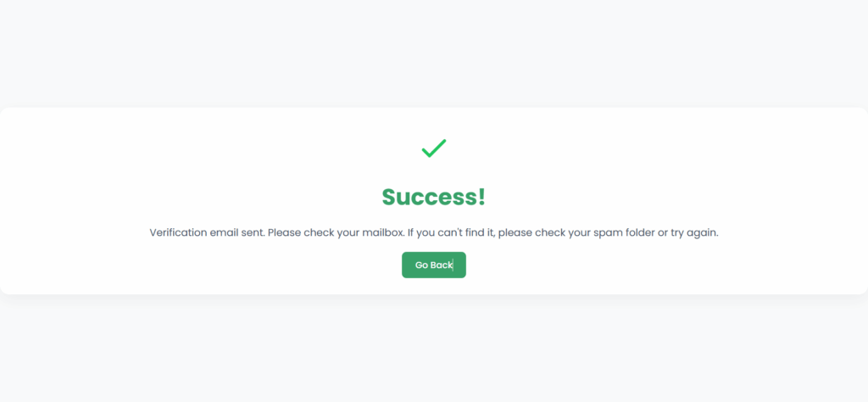Click the letter "S" in the Success heading
Viewport: 868px width, 402px height.
(x=390, y=197)
